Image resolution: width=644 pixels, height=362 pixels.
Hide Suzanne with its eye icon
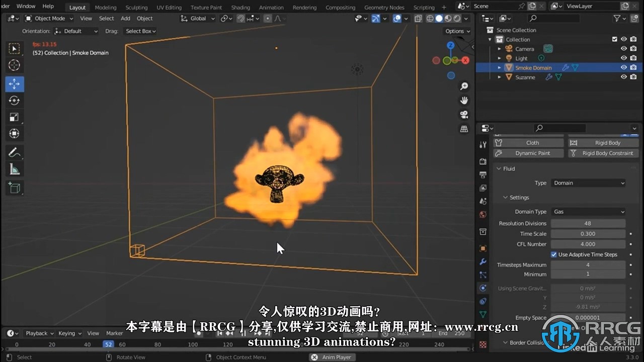[x=624, y=77]
